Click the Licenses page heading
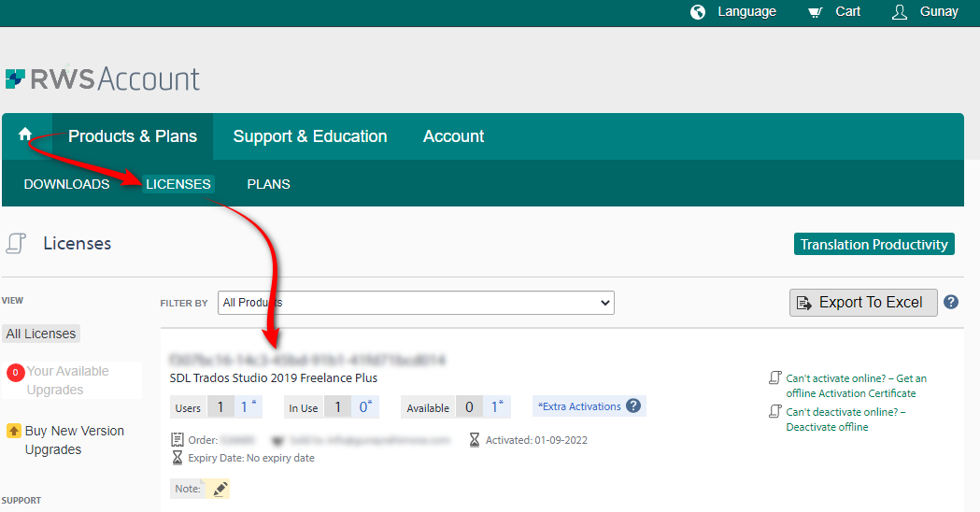Viewport: 980px width, 512px height. 77,243
